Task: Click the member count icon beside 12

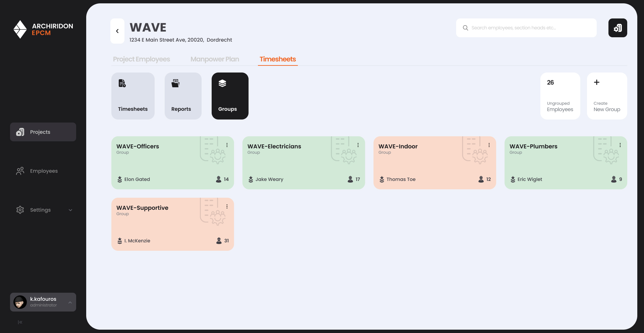Action: click(481, 179)
